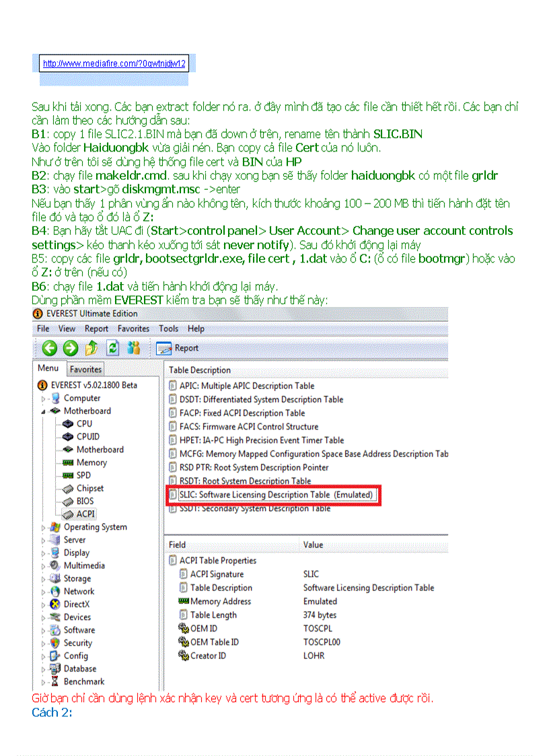The image size is (549, 756).
Task: Click the Benchmark icon in the sidebar
Action: [x=56, y=682]
